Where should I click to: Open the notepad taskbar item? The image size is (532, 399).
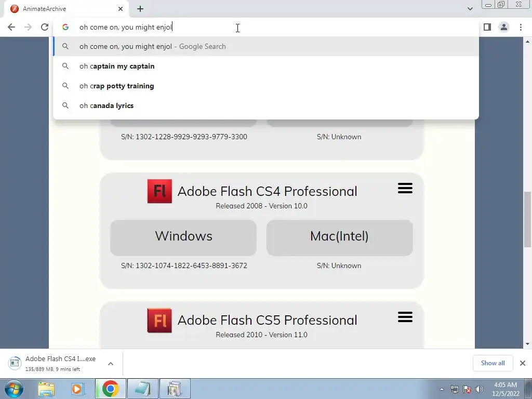[142, 389]
